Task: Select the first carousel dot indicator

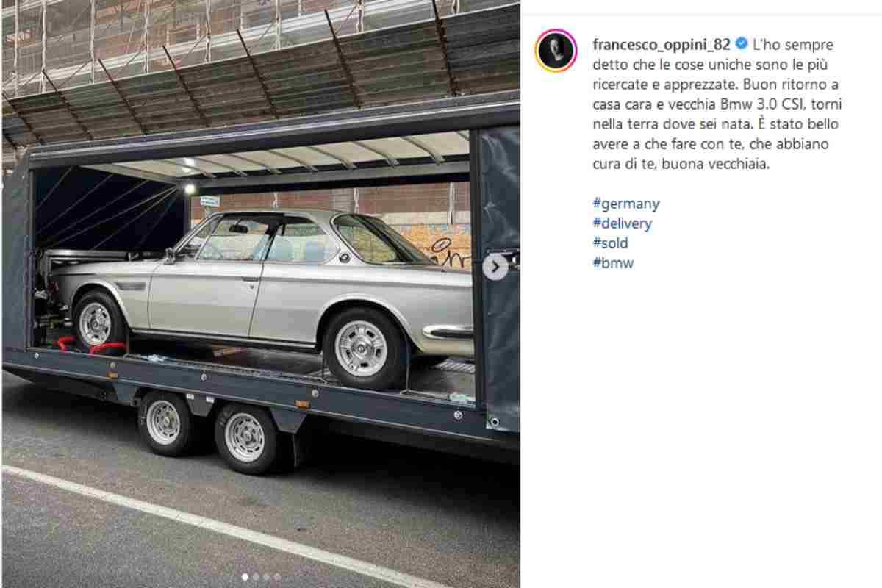Action: [x=245, y=577]
